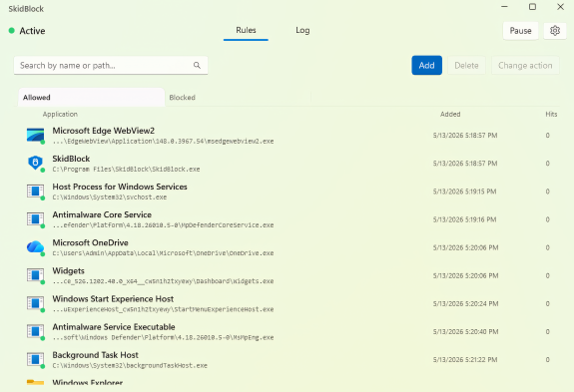Click the msedgewebview2.exe path text

tap(163, 142)
